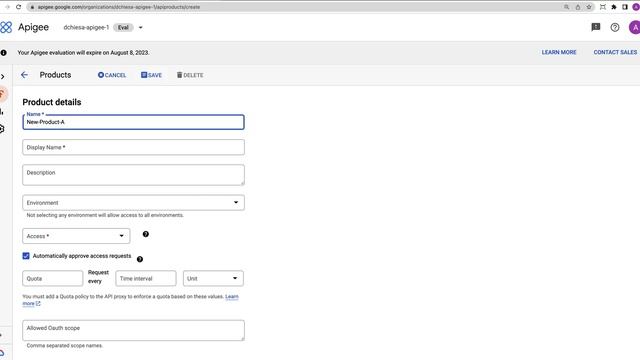Image resolution: width=640 pixels, height=360 pixels.
Task: Click the highlighted orange sidebar icon
Action: pyautogui.click(x=3, y=94)
